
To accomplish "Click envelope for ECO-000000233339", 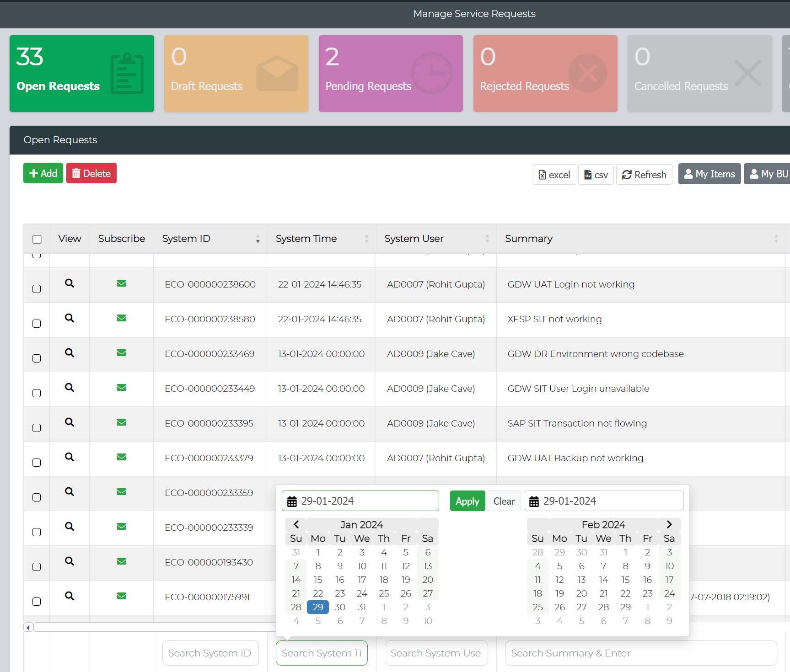I will point(121,527).
